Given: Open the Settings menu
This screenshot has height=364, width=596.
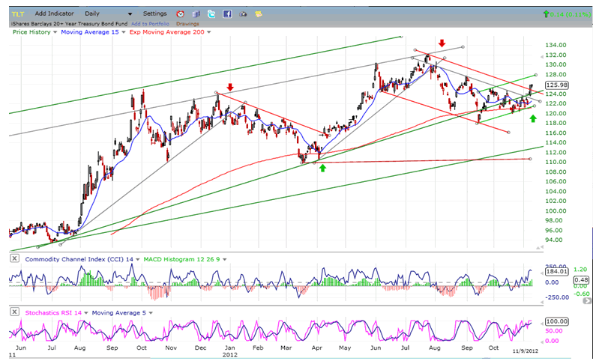Looking at the screenshot, I should click(155, 13).
